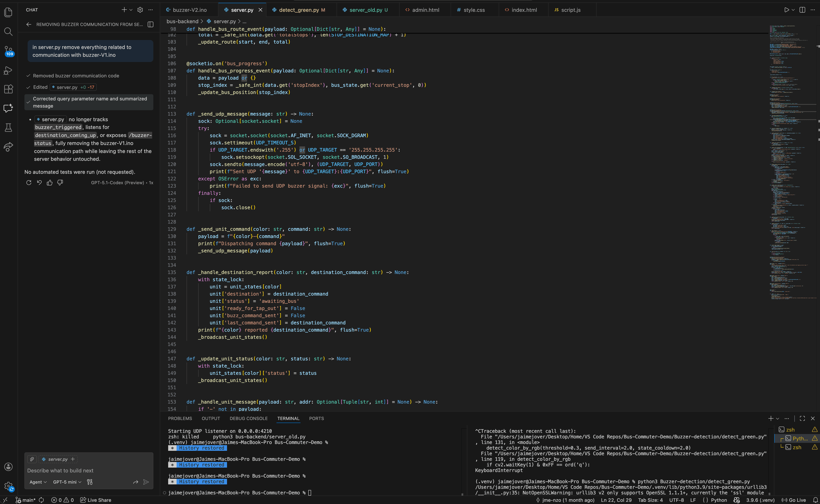Screen dimensions: 820x504
Task: Switch to the detect_green.py tab
Action: tap(298, 10)
